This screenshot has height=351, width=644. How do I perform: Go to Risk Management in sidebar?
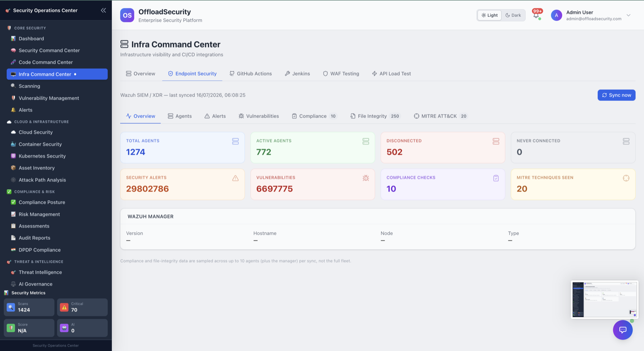click(57, 214)
